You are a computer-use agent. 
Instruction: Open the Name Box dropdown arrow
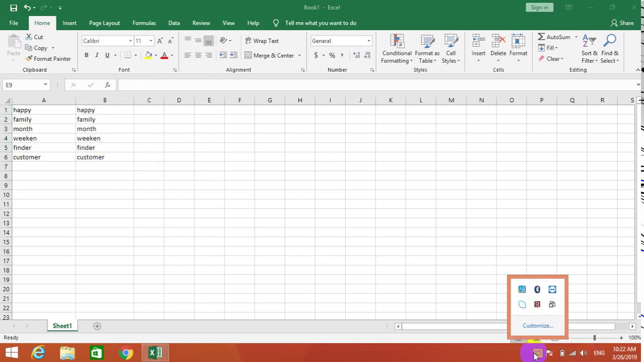(x=45, y=85)
